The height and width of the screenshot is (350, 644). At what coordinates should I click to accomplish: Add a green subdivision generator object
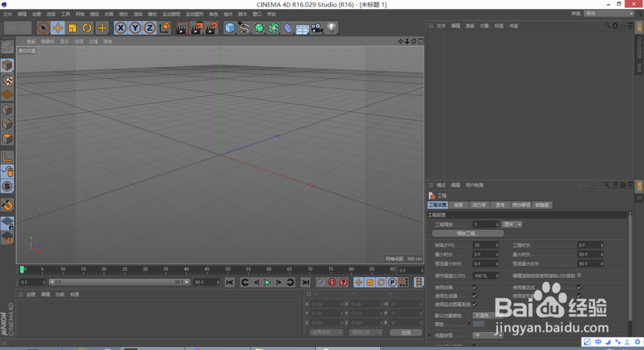pos(259,28)
